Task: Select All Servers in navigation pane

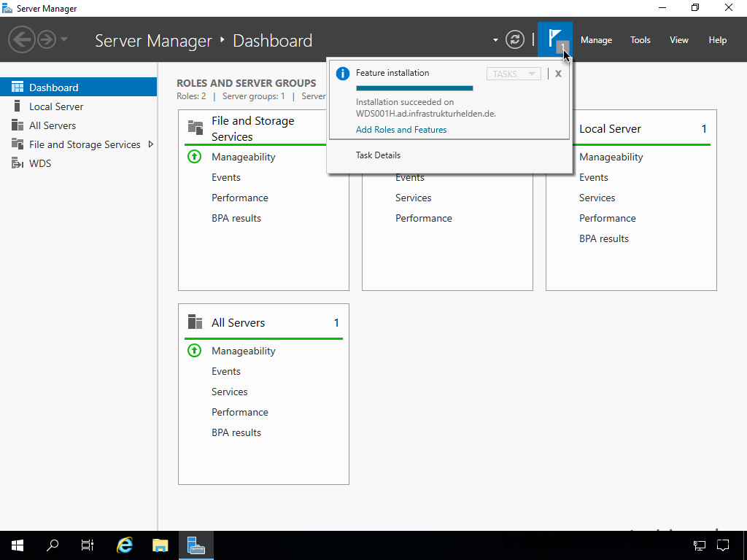Action: (x=78, y=125)
